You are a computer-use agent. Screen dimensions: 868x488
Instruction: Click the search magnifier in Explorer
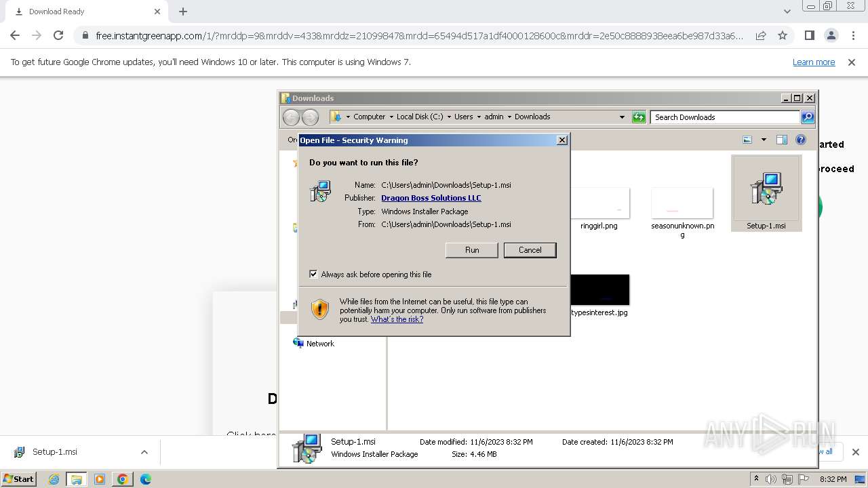point(808,117)
